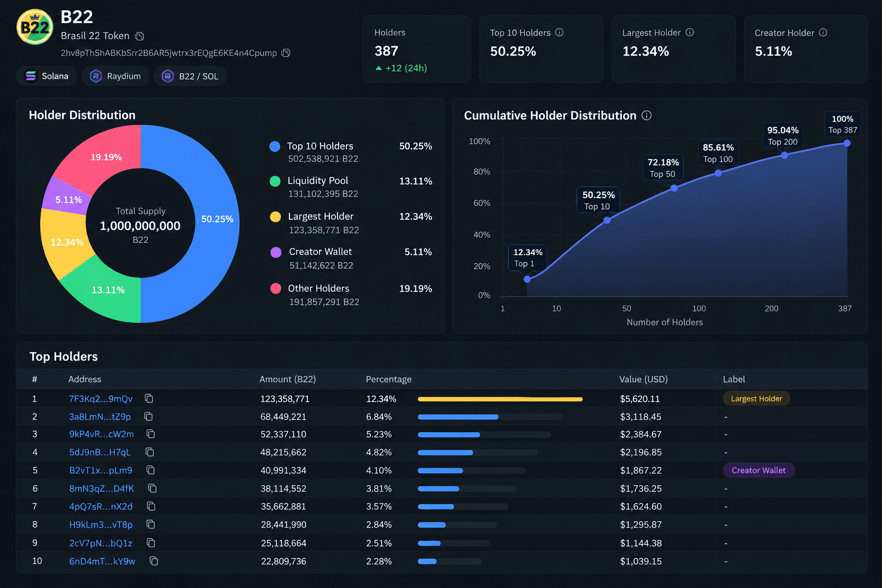Open wallet address 7F3Kq2...9mQv
This screenshot has width=882, height=588.
coord(100,399)
